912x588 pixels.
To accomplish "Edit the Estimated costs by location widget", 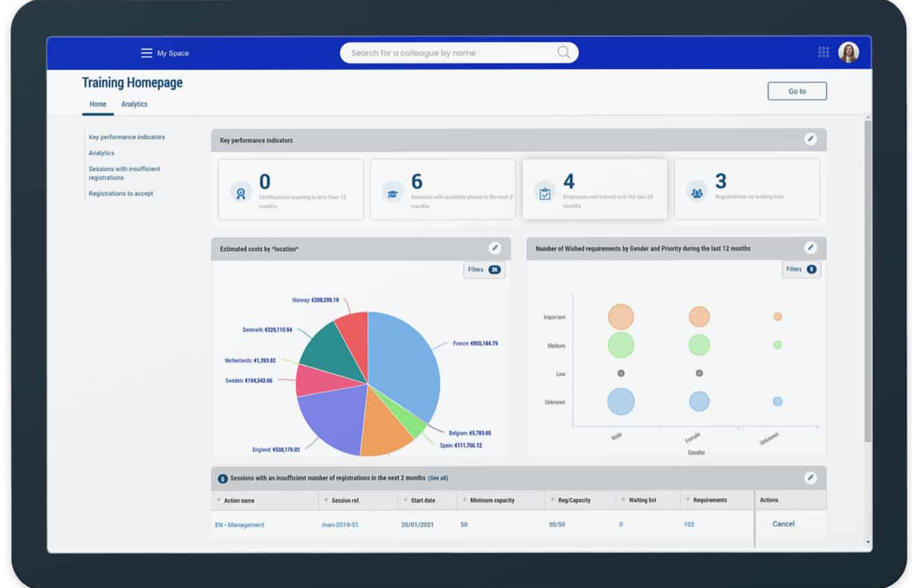I will [x=494, y=248].
